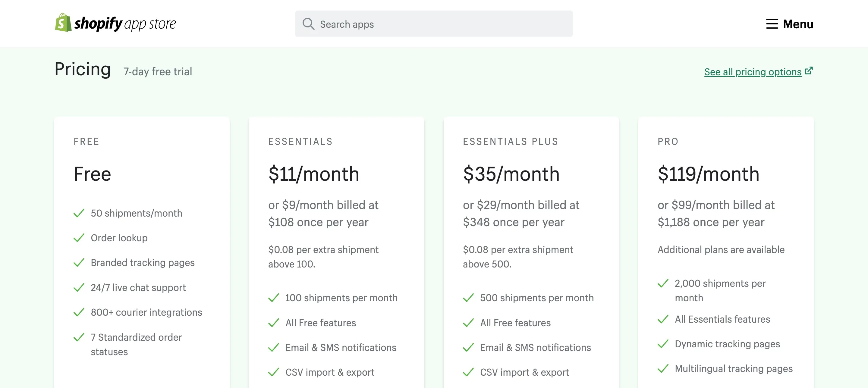Click the CSV import & export checkmark in Essentials
The image size is (868, 388).
273,372
